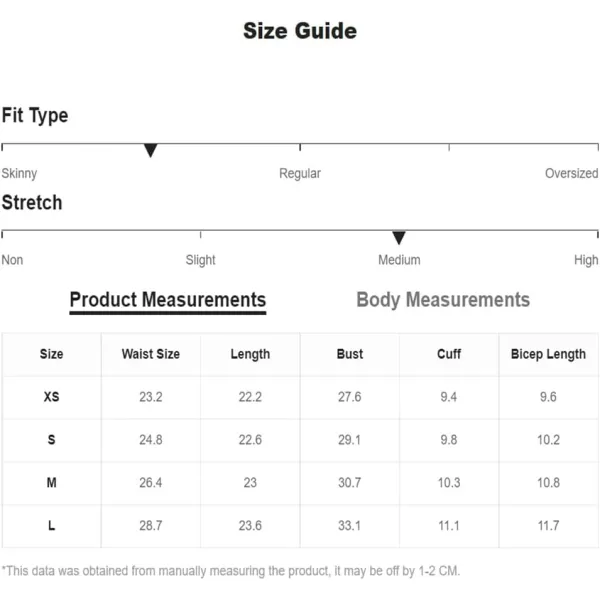Click the Size Guide heading
The image size is (600, 600).
click(x=300, y=31)
